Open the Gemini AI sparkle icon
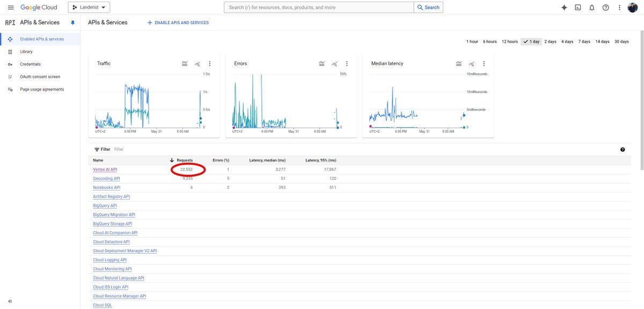Screen dimensions: 644x309 pyautogui.click(x=564, y=8)
